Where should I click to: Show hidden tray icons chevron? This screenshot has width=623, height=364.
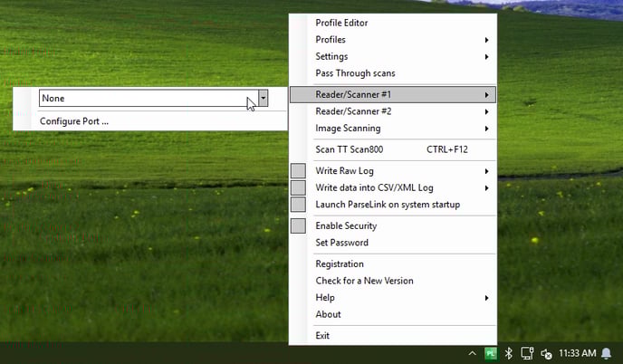pos(472,353)
